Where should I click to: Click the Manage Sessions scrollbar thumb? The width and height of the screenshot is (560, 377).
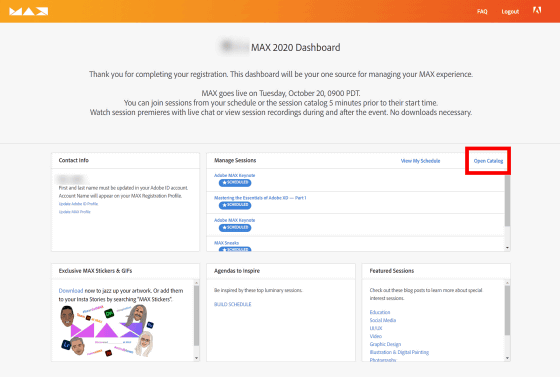tap(507, 201)
